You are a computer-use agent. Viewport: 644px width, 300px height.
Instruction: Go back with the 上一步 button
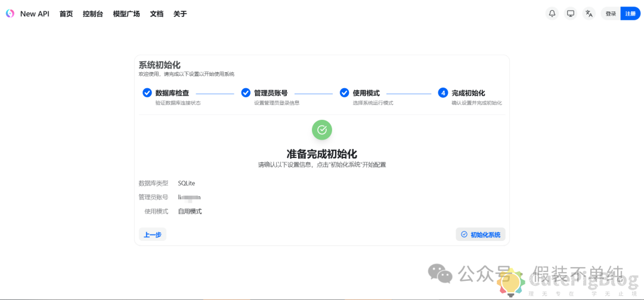pos(153,234)
